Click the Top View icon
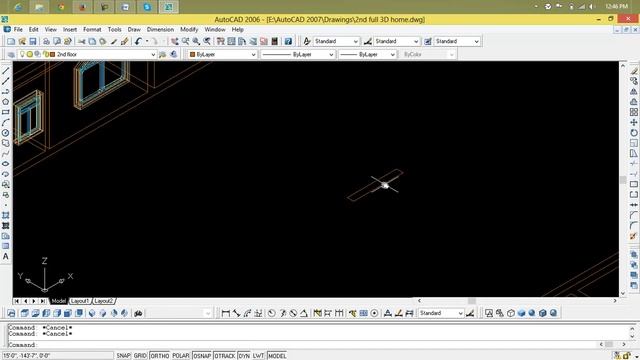The height and width of the screenshot is (360, 640). [x=24, y=313]
